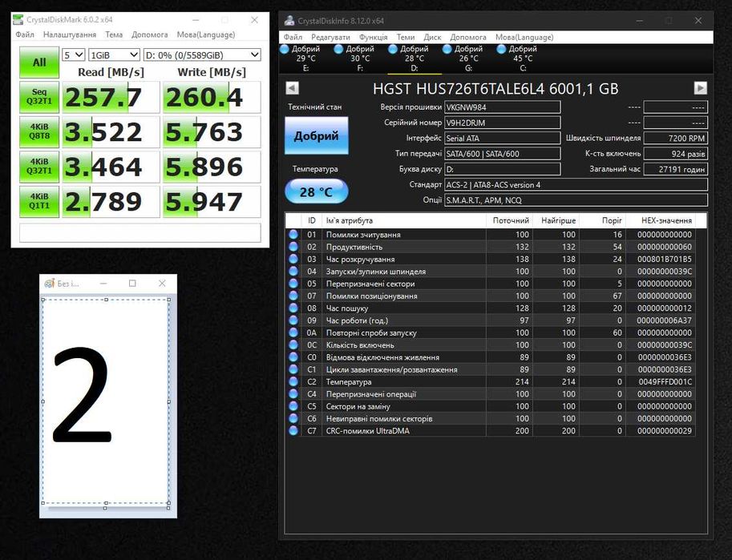Click the comment box below benchmark results
The height and width of the screenshot is (560, 732).
[140, 232]
